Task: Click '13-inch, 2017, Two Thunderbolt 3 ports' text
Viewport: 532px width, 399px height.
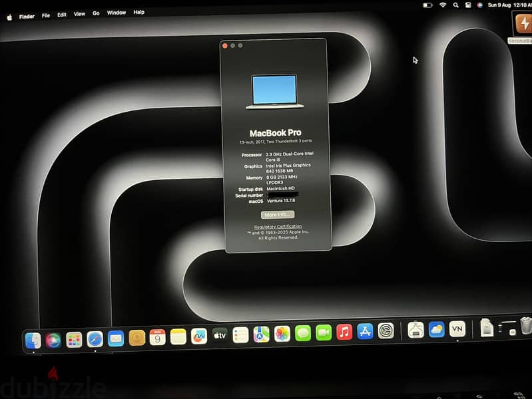Action: pyautogui.click(x=276, y=142)
